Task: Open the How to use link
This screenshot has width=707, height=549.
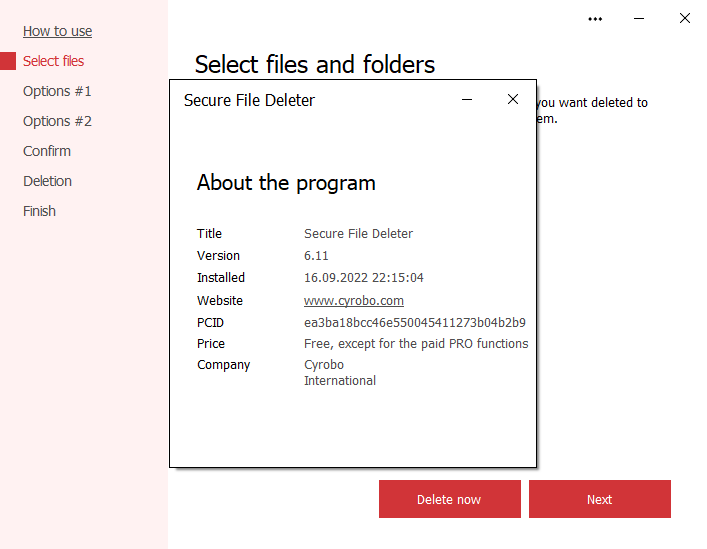Action: pyautogui.click(x=57, y=31)
